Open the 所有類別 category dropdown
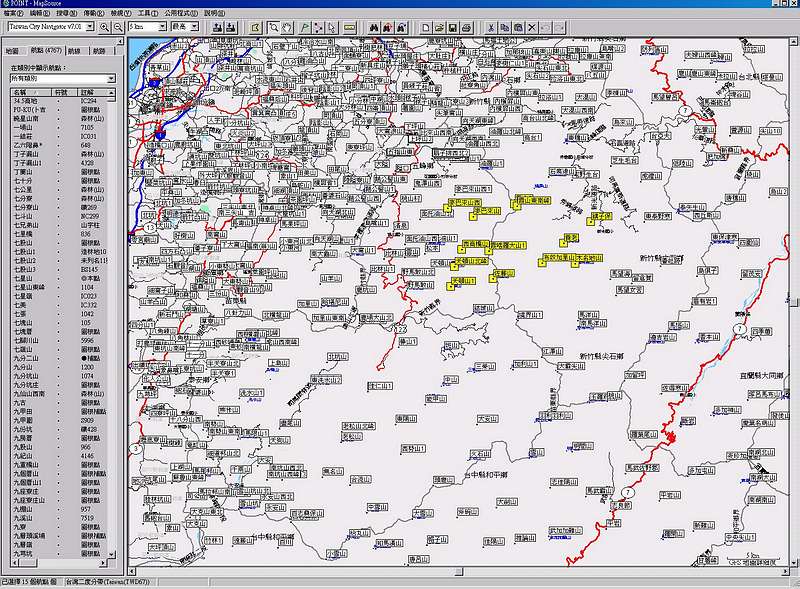The height and width of the screenshot is (589, 800). tap(111, 79)
